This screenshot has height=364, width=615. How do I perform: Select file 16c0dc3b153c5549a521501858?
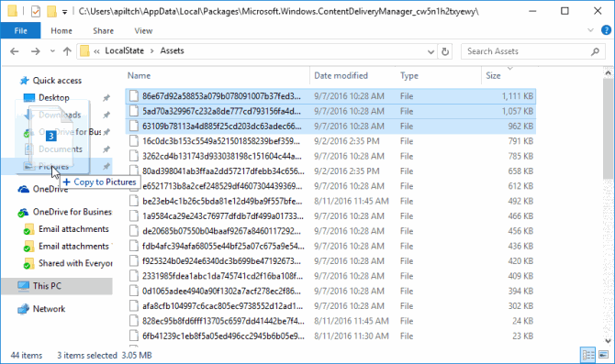[330, 141]
